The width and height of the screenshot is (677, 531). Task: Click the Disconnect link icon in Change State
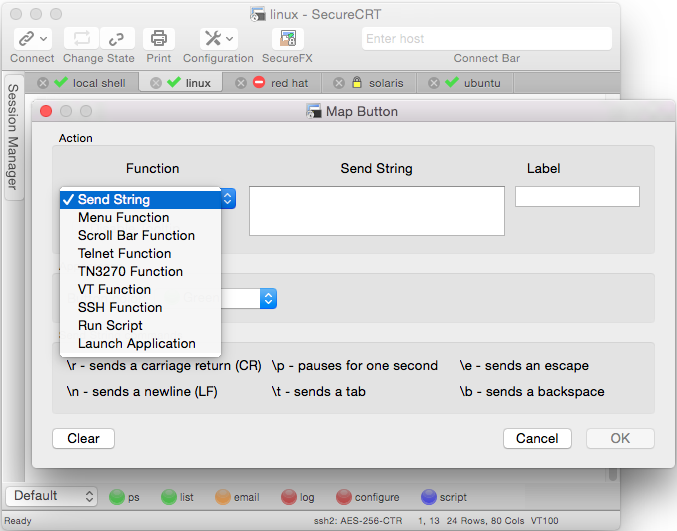[x=117, y=39]
